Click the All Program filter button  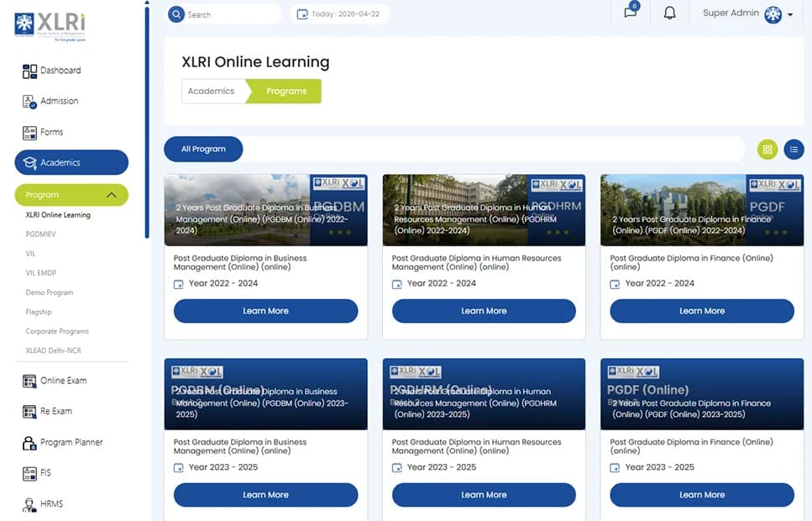tap(203, 150)
